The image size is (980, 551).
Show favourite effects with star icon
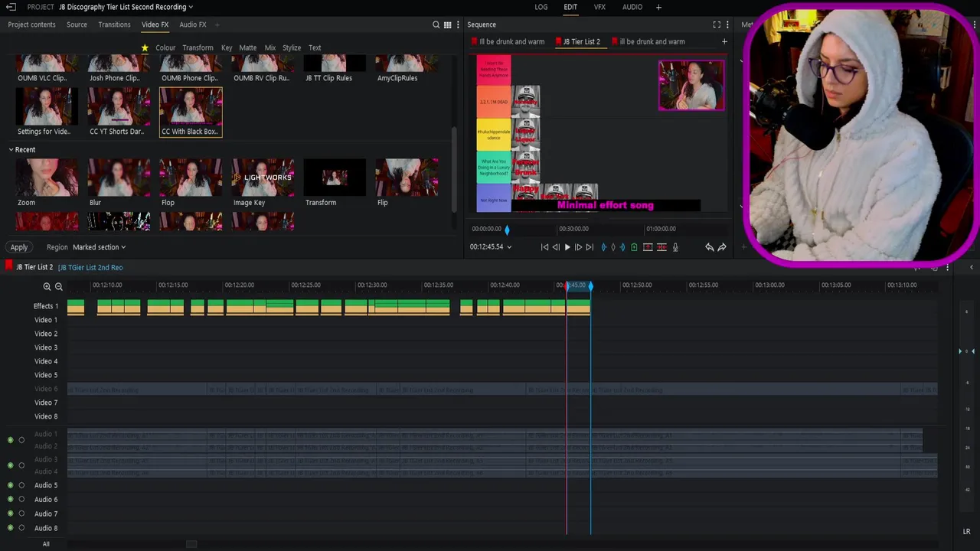(x=145, y=47)
